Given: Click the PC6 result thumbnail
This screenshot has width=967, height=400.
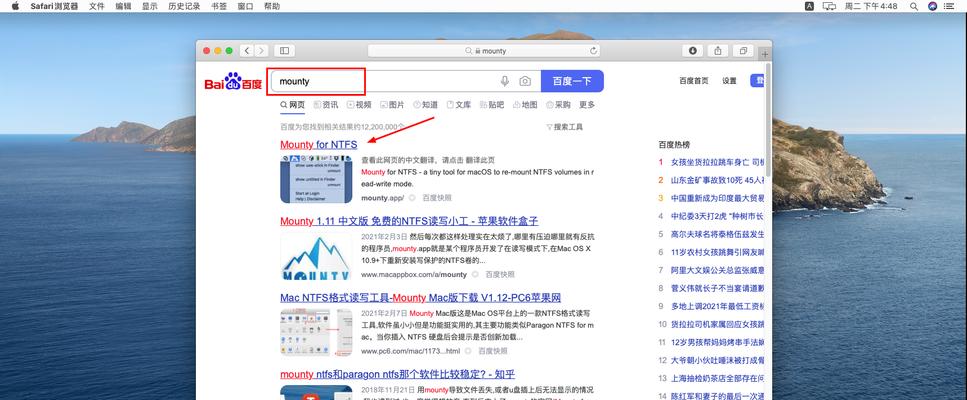Looking at the screenshot, I should pyautogui.click(x=316, y=333).
